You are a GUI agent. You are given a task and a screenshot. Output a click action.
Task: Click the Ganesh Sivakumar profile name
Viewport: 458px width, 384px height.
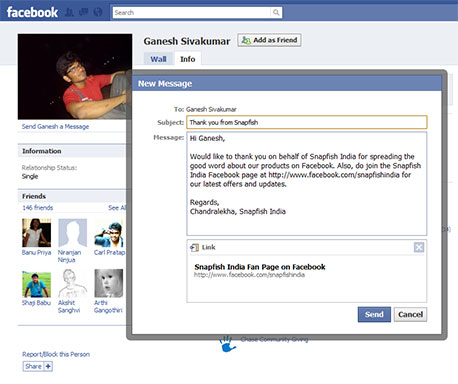point(187,41)
